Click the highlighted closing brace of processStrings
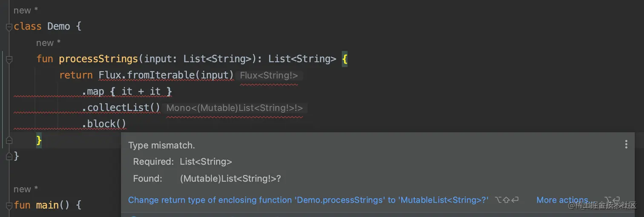The image size is (644, 217). click(39, 140)
